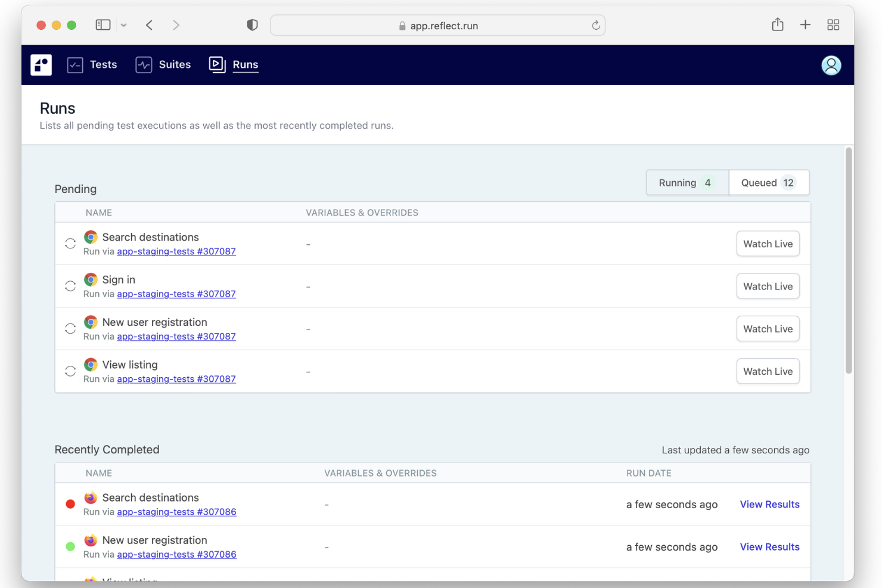The height and width of the screenshot is (588, 882).
Task: Open Tests using its checkmark icon
Action: (75, 65)
